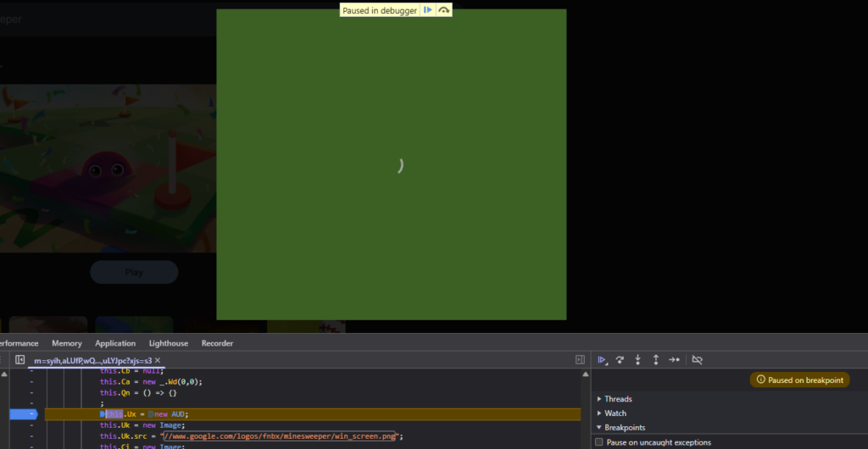The image size is (868, 449).
Task: Step into next function call
Action: pyautogui.click(x=637, y=360)
